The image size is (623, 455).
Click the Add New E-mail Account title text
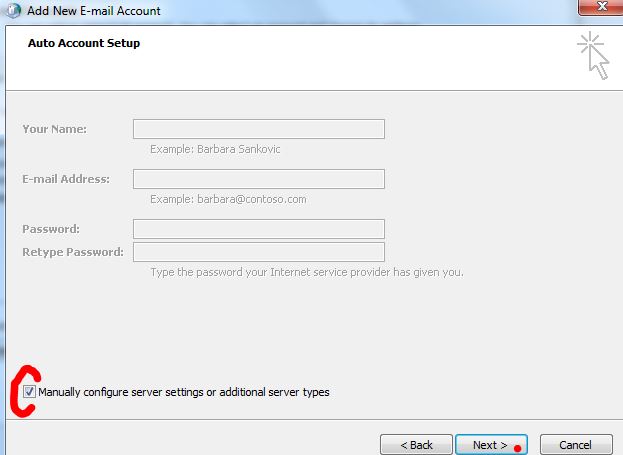96,10
